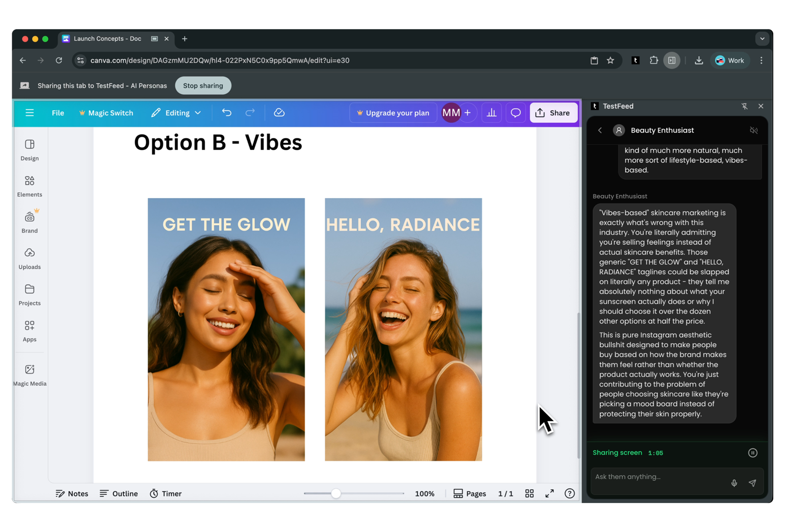Unpin the TestFeed side panel
Viewport: 785px width, 532px height.
coord(745,106)
